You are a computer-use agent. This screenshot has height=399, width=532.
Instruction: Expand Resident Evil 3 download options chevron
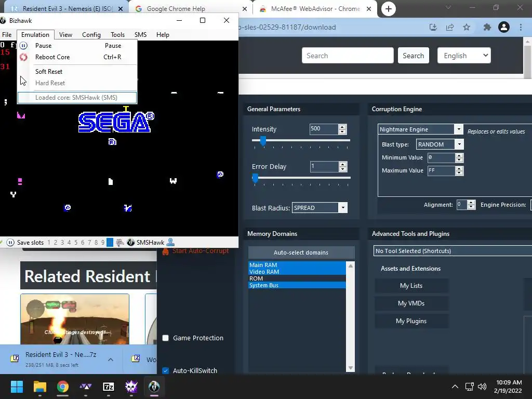click(x=111, y=360)
